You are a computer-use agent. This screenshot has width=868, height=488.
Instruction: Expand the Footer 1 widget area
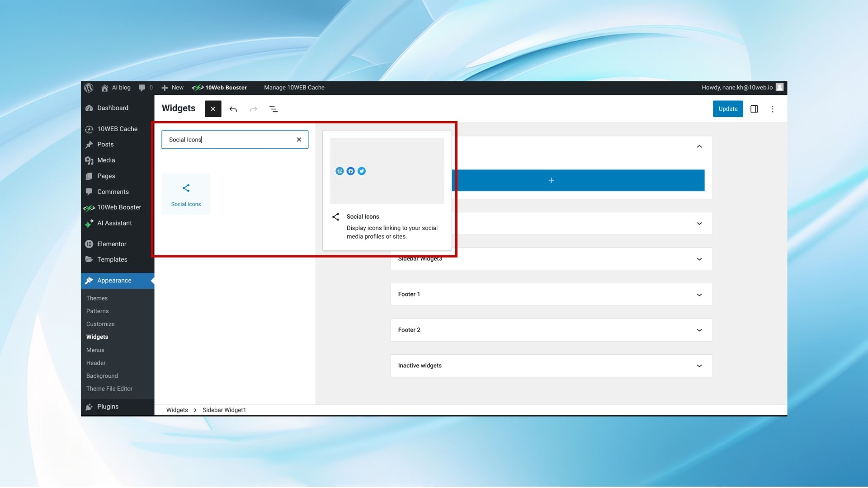coord(552,295)
